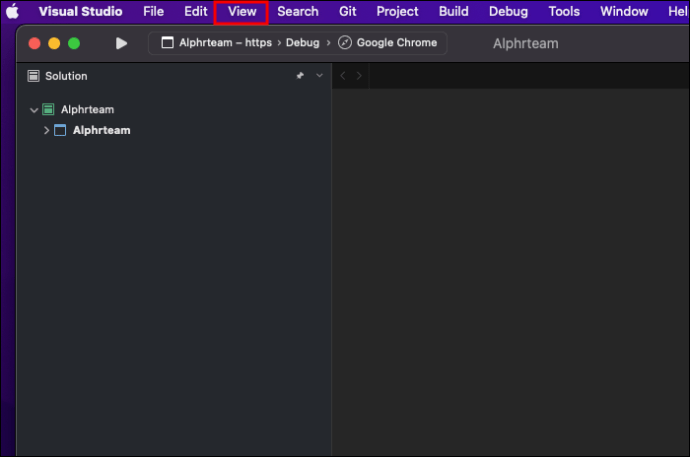
Task: Navigate forward in the editor
Action: (359, 76)
